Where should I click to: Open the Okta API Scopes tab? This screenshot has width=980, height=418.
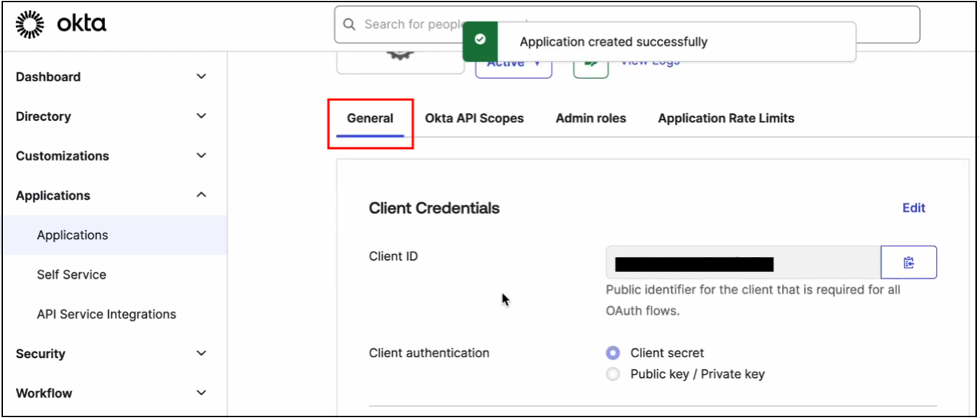pos(474,119)
